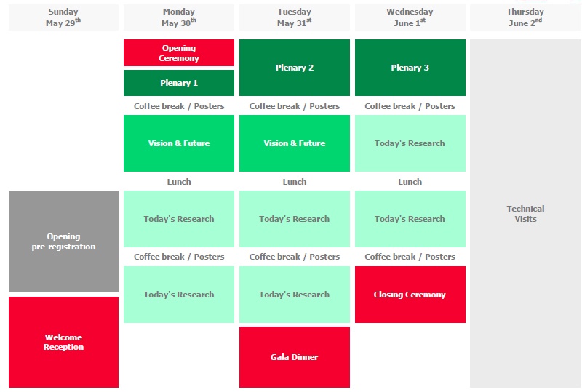Open the Plenary 2 session on Tuesday
Screen dimensions: 582x392
click(x=294, y=68)
